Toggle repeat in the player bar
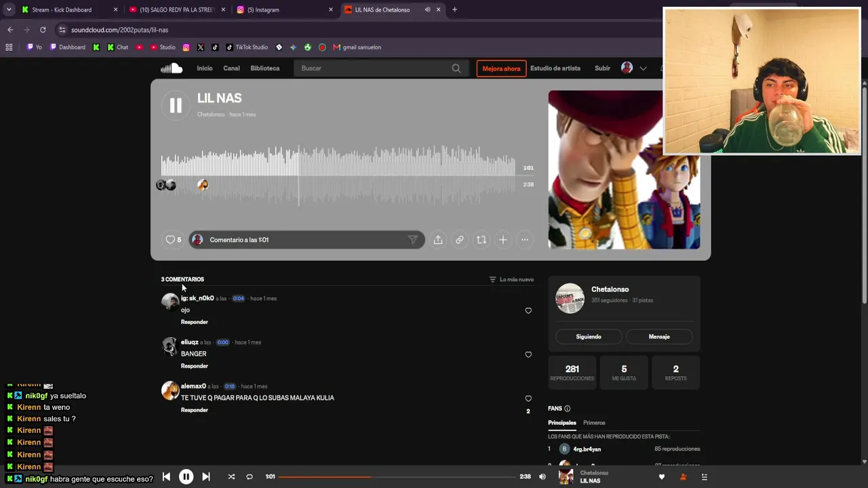This screenshot has width=868, height=488. click(x=250, y=476)
